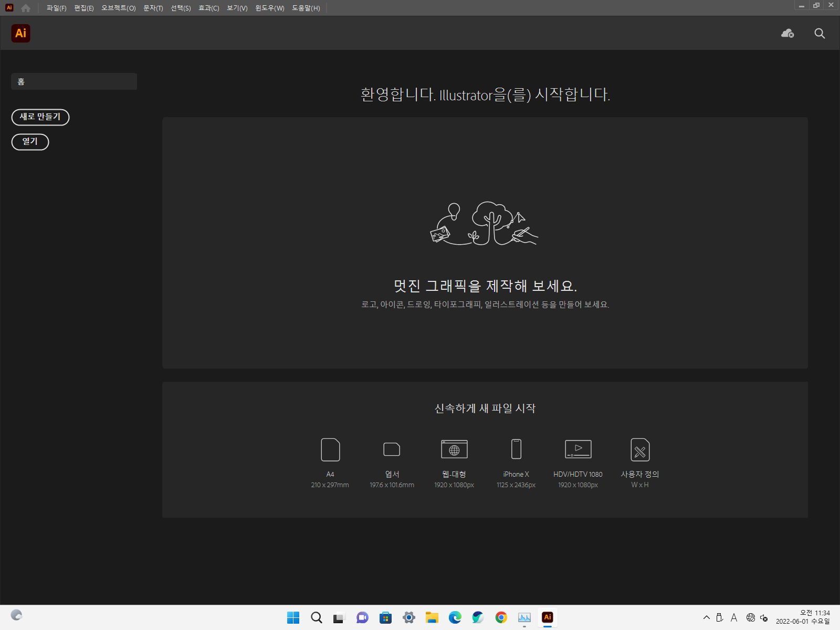Open cloud sync status icon

coord(787,34)
